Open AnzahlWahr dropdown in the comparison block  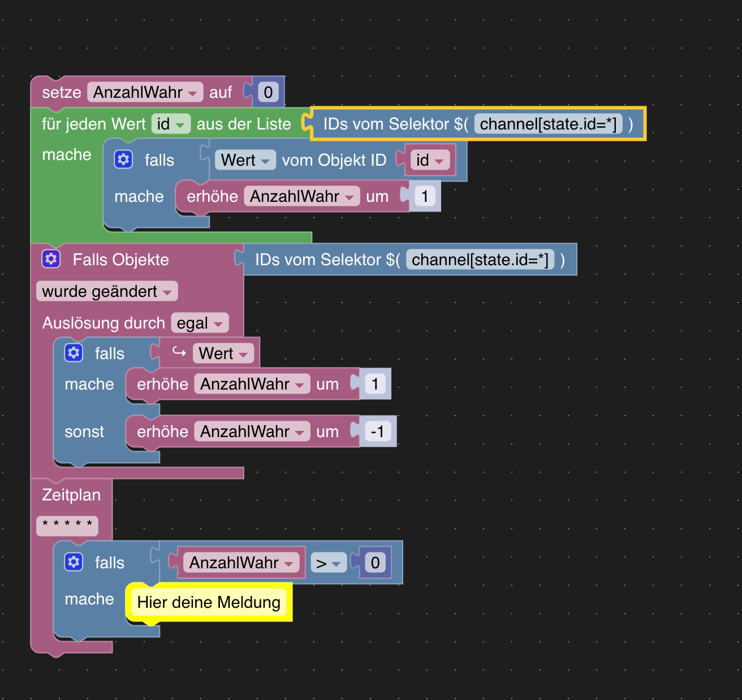click(x=241, y=563)
